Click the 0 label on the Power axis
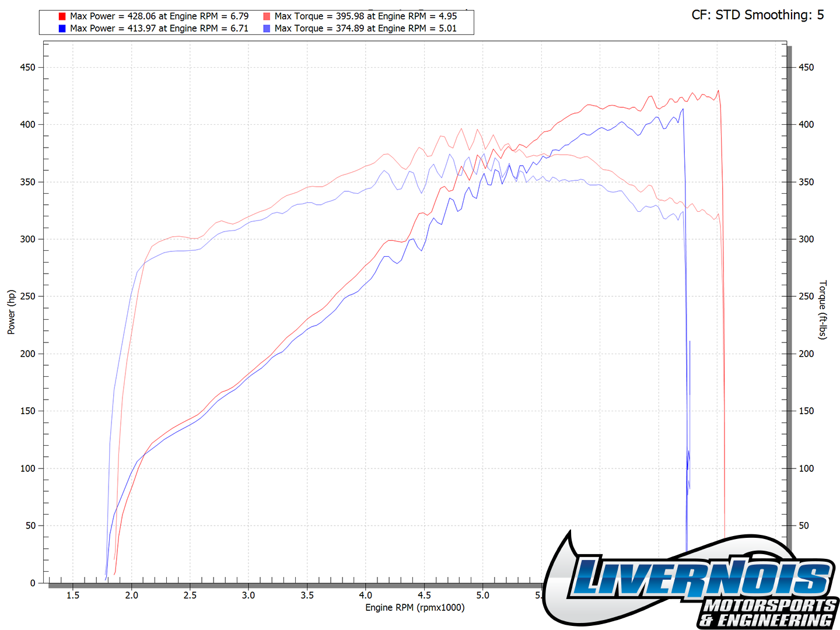The width and height of the screenshot is (840, 630). (x=33, y=583)
